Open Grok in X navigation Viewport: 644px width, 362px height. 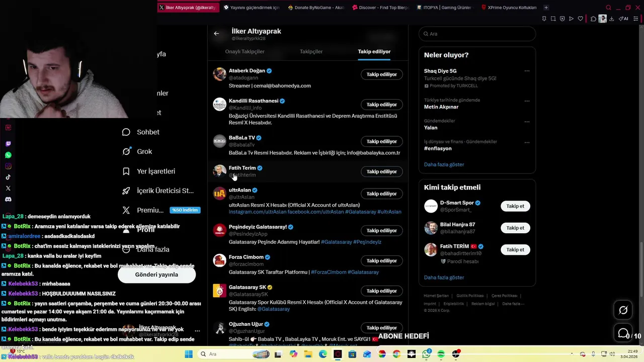coord(137,151)
